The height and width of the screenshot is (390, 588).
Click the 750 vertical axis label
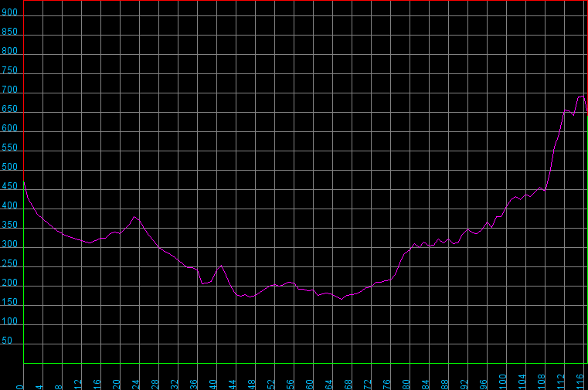pos(10,70)
